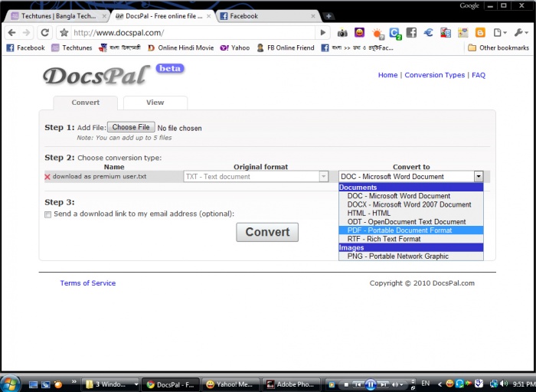536x392 pixels.
Task: Click the orange sun weather extension
Action: [x=377, y=34]
